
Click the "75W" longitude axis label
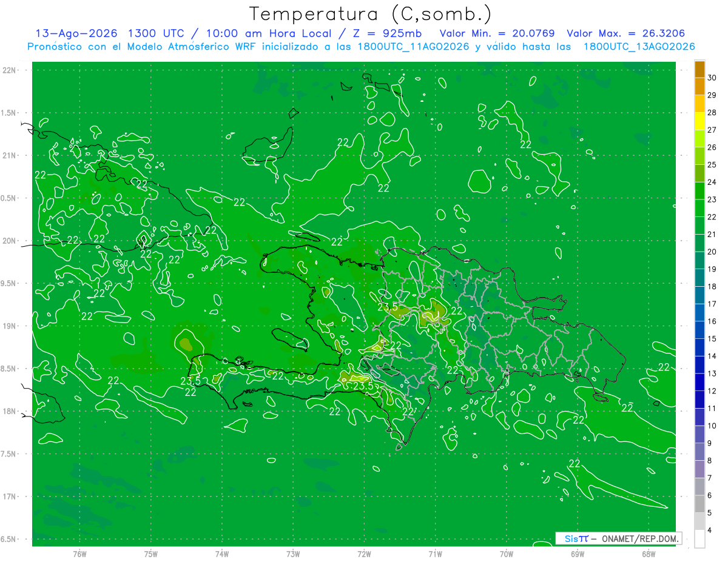coord(151,554)
